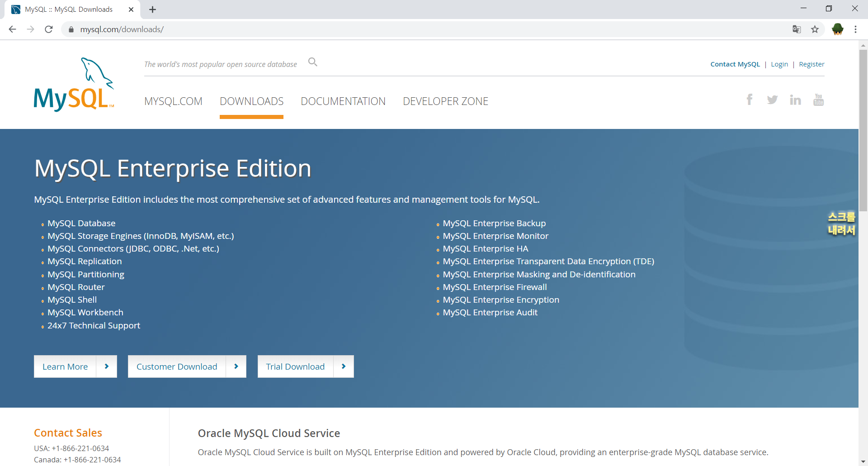
Task: Reload the page with refresh icon
Action: point(49,29)
